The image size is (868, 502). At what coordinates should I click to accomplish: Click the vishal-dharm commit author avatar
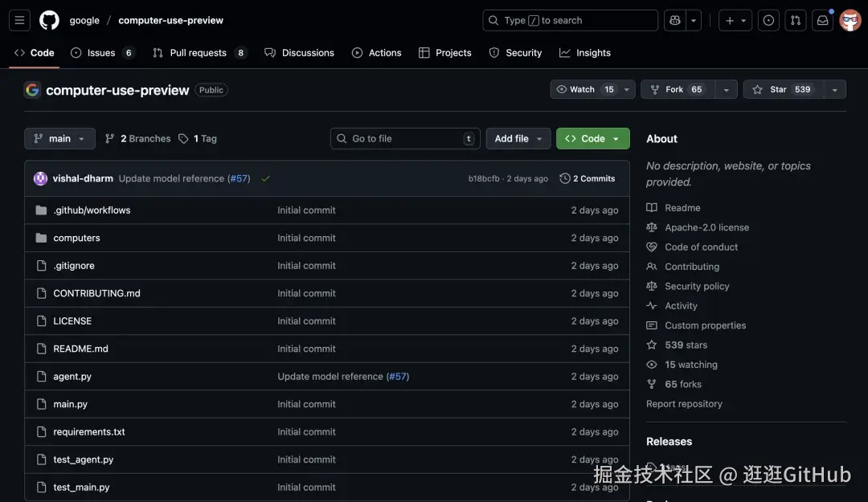[40, 178]
